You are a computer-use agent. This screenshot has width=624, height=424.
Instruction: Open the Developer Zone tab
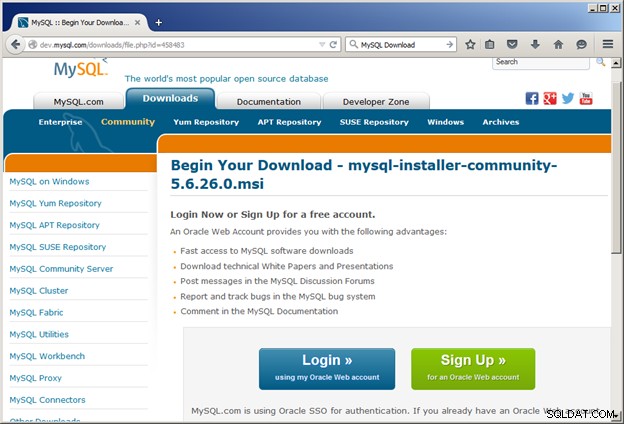tap(376, 102)
